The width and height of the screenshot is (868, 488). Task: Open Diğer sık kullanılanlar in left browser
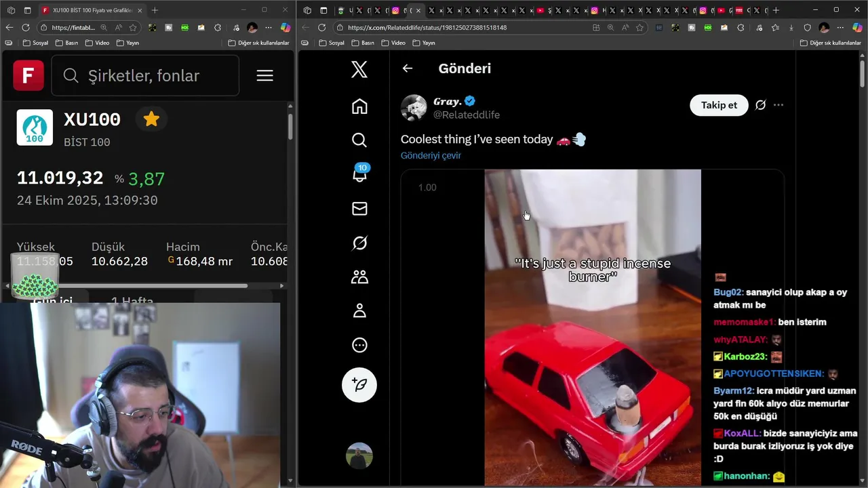pos(258,43)
